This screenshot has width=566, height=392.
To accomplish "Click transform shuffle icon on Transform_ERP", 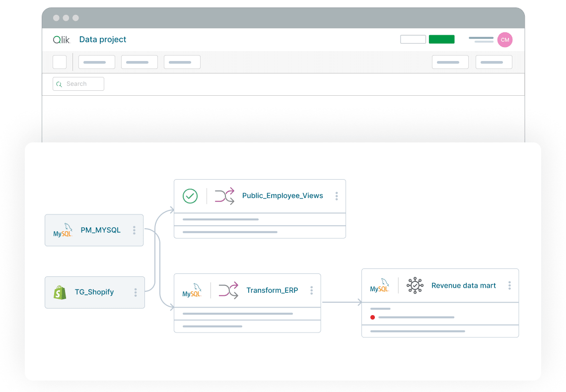I will [x=228, y=290].
